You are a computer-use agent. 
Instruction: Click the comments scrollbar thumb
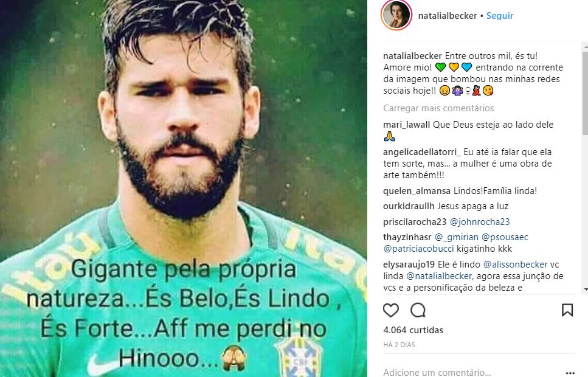pos(586,93)
